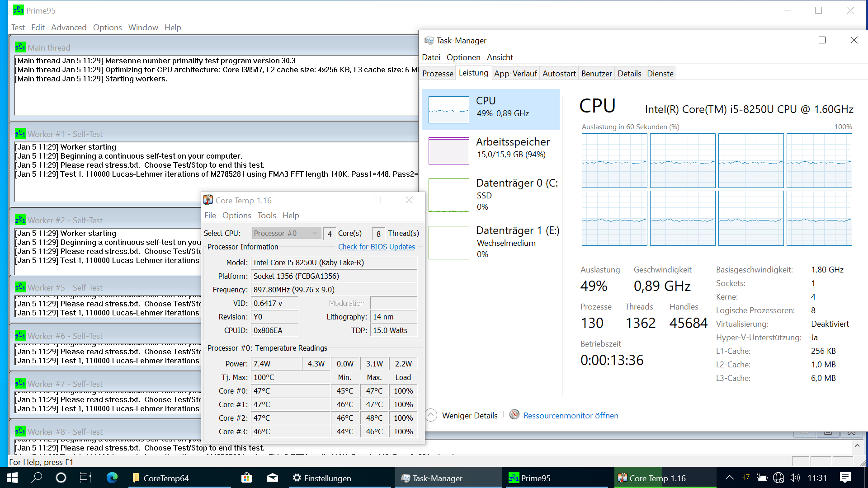Click Check for BIOS Updates link
Image resolution: width=868 pixels, height=488 pixels.
(x=376, y=247)
